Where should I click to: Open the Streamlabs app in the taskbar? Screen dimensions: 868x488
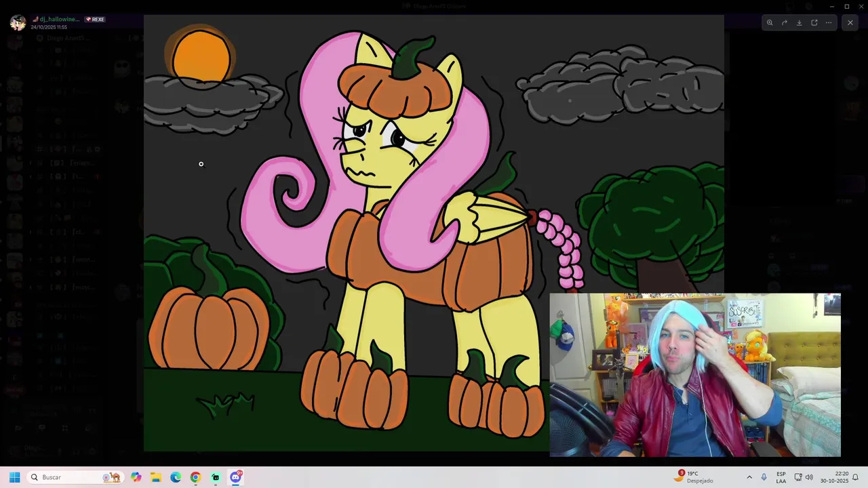point(216,477)
